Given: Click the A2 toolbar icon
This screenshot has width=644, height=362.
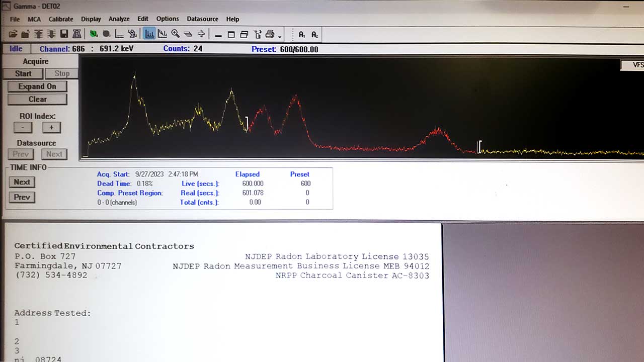Looking at the screenshot, I should pyautogui.click(x=314, y=35).
